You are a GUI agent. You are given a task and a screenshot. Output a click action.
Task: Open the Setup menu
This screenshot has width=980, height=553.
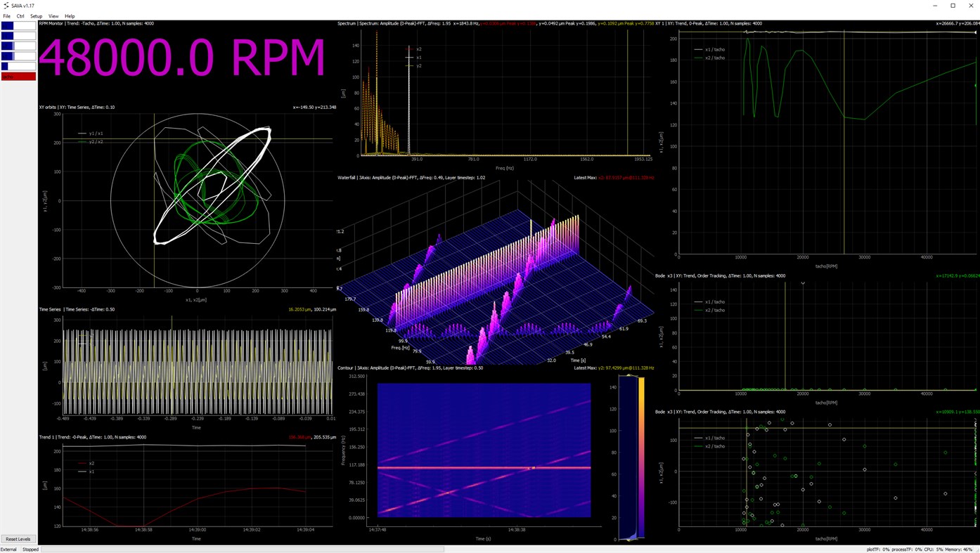tap(36, 15)
